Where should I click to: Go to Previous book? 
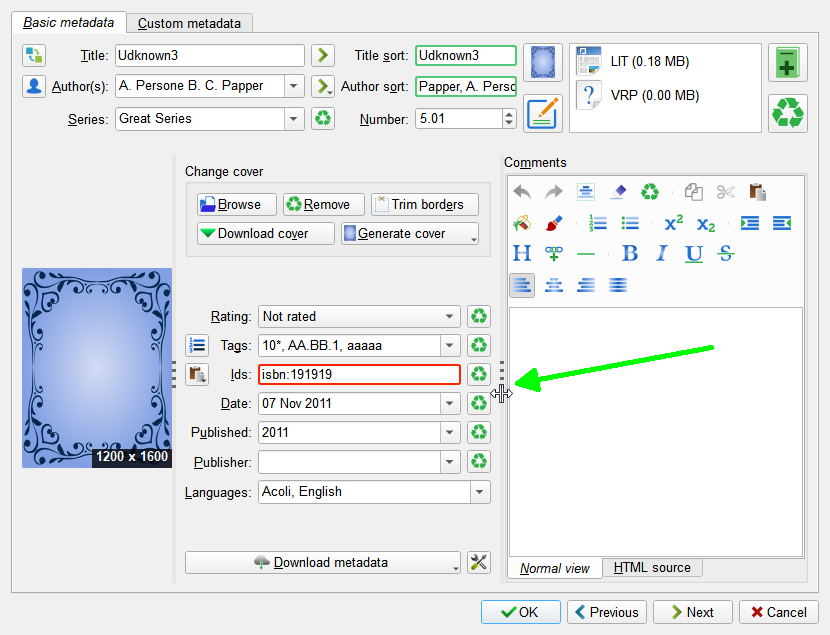(607, 612)
